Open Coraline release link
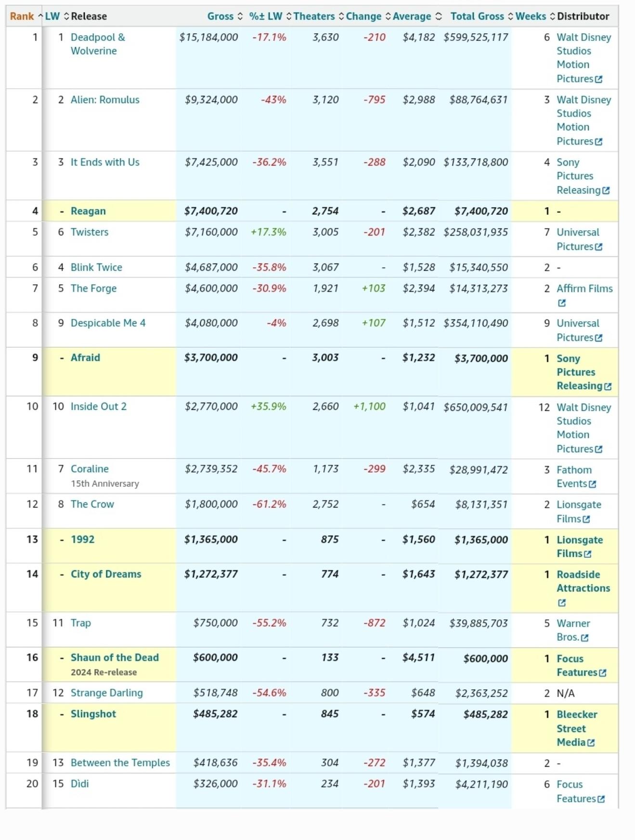Screen dimensions: 635x840 90,469
